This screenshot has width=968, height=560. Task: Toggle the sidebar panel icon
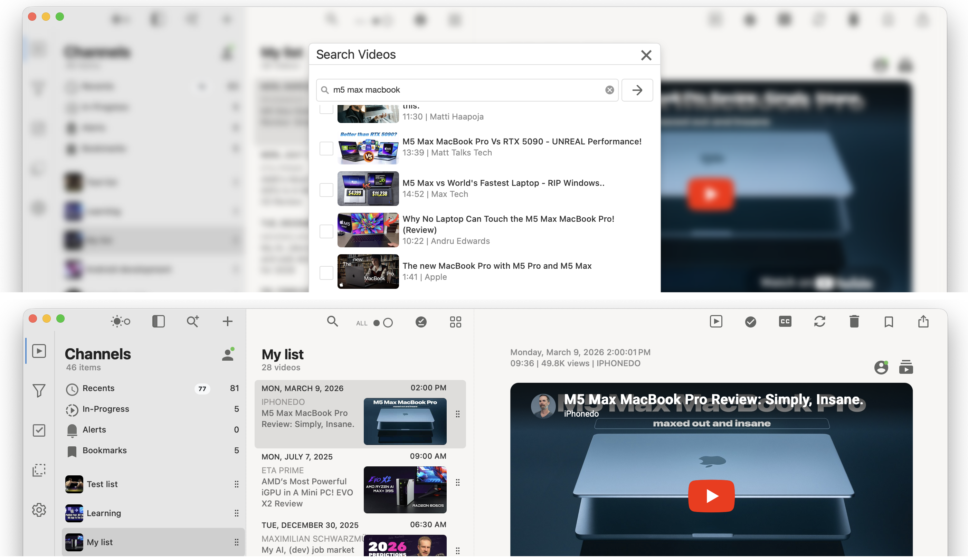coord(158,322)
